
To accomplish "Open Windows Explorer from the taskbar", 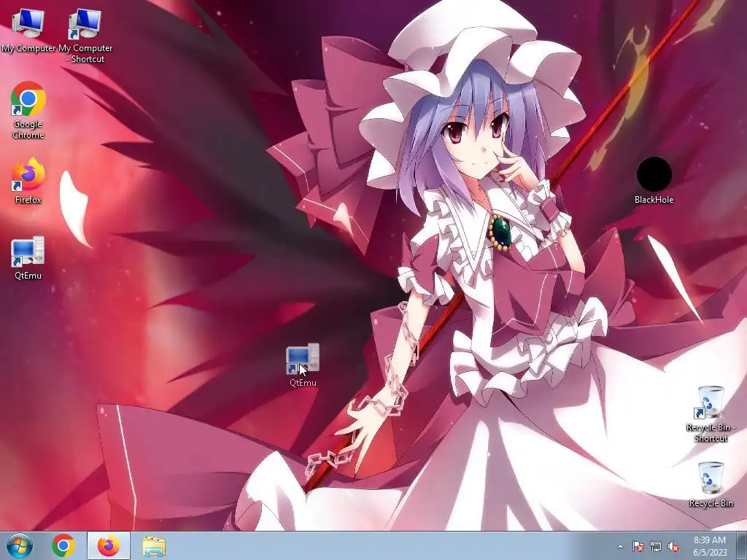I will (154, 545).
